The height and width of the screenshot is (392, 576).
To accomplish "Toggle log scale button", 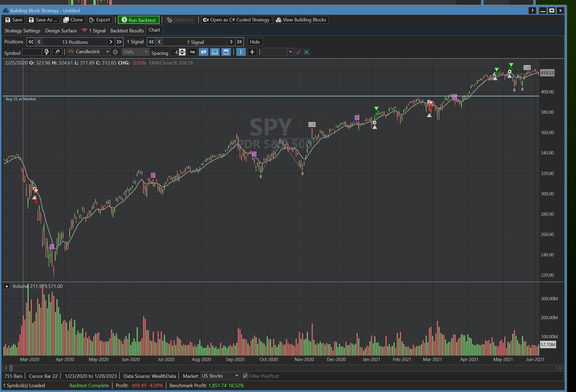I will pos(192,52).
